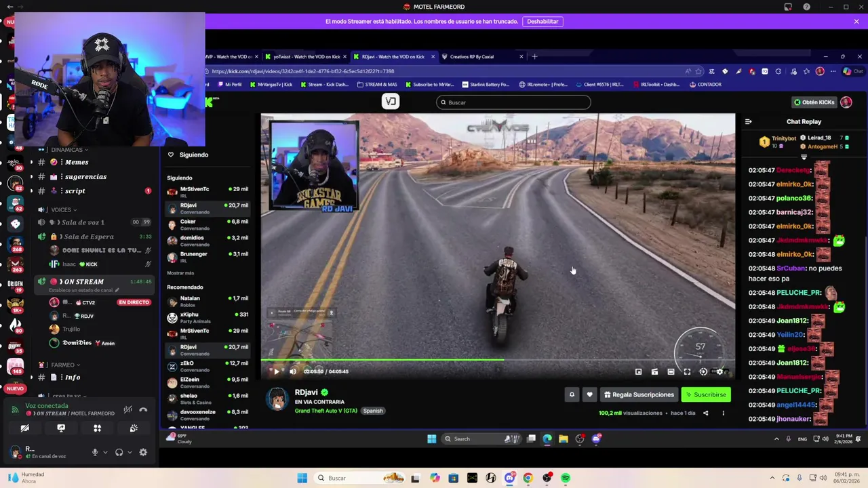Dismiss the streamer mode banner

856,21
